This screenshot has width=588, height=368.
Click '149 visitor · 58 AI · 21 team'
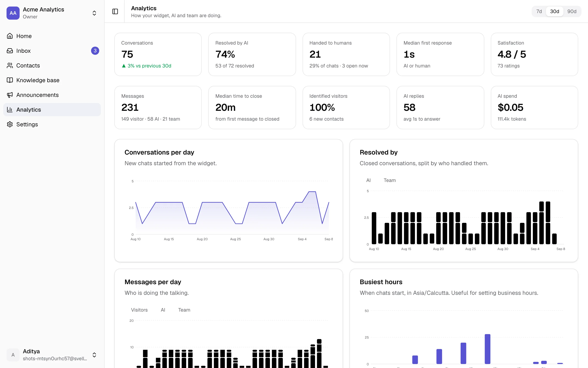[x=150, y=119]
